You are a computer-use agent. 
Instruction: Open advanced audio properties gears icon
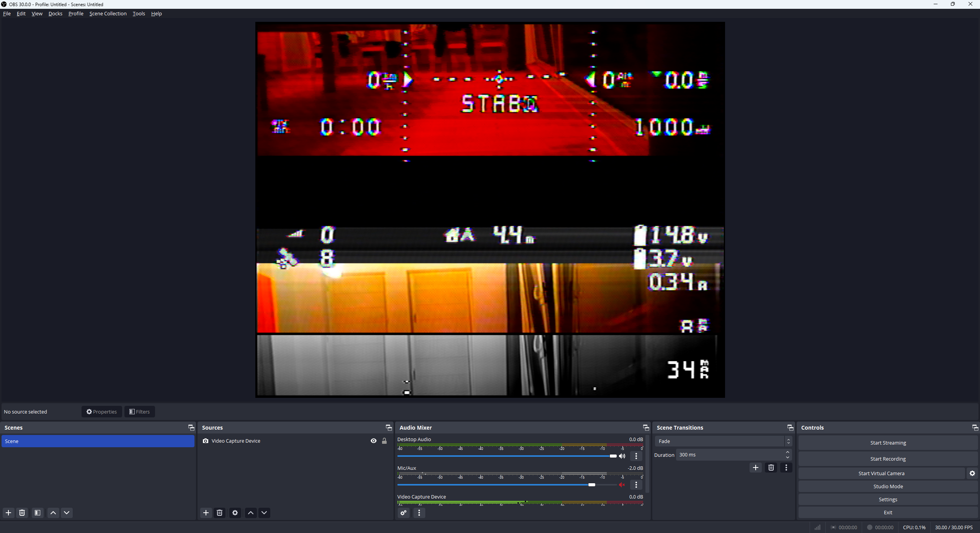tap(403, 513)
